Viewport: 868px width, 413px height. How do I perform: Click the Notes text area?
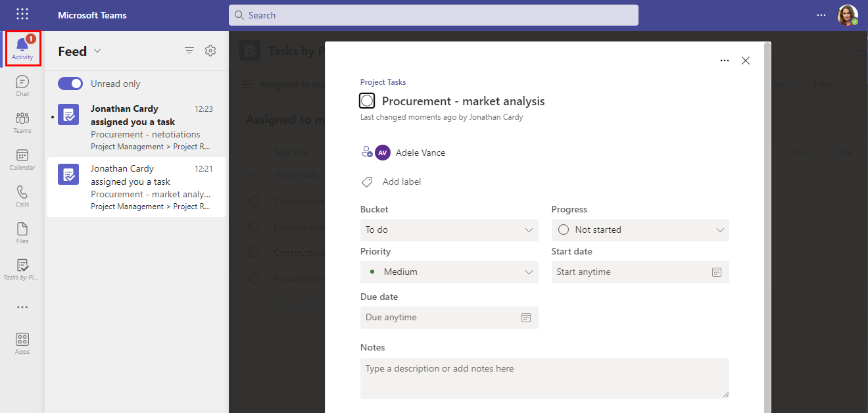[544, 378]
